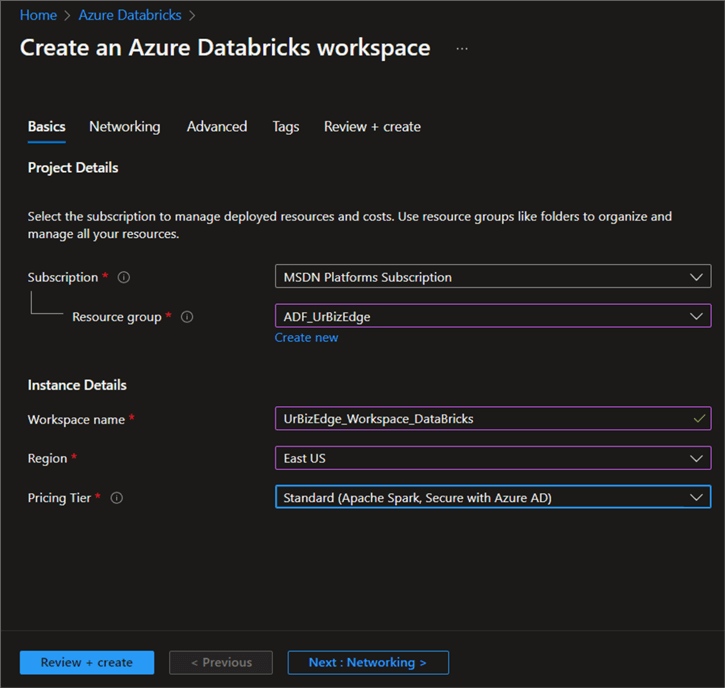Click the Pricing Tier info icon

(x=117, y=498)
